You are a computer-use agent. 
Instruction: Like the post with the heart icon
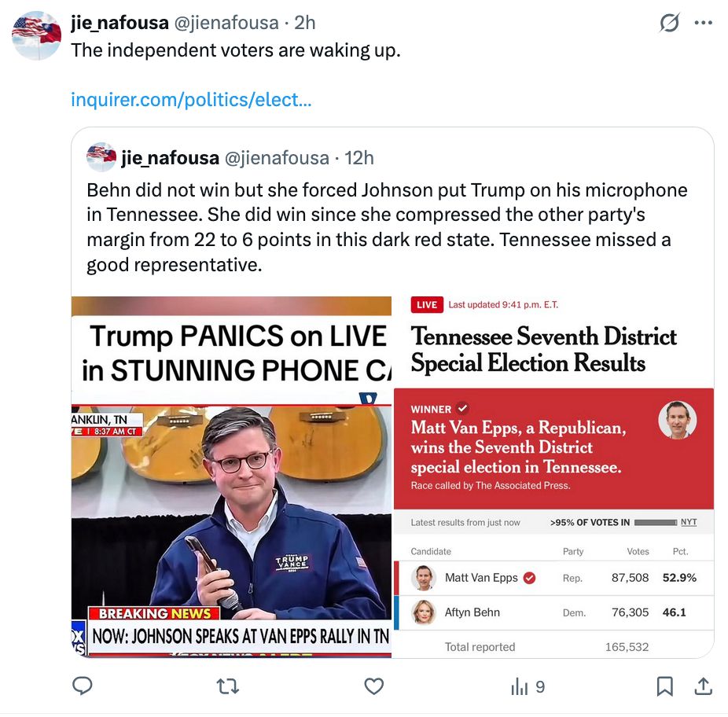point(373,686)
